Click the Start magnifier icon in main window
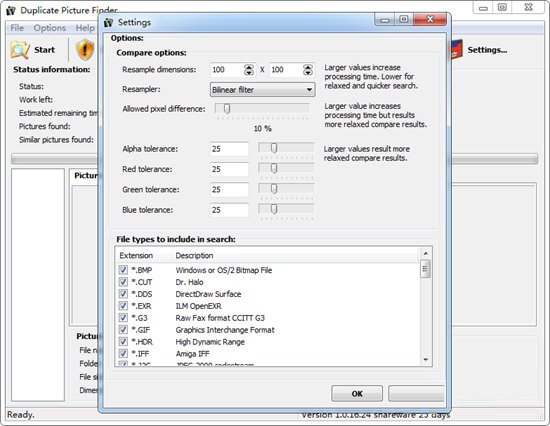The width and height of the screenshot is (550, 426). [x=20, y=50]
